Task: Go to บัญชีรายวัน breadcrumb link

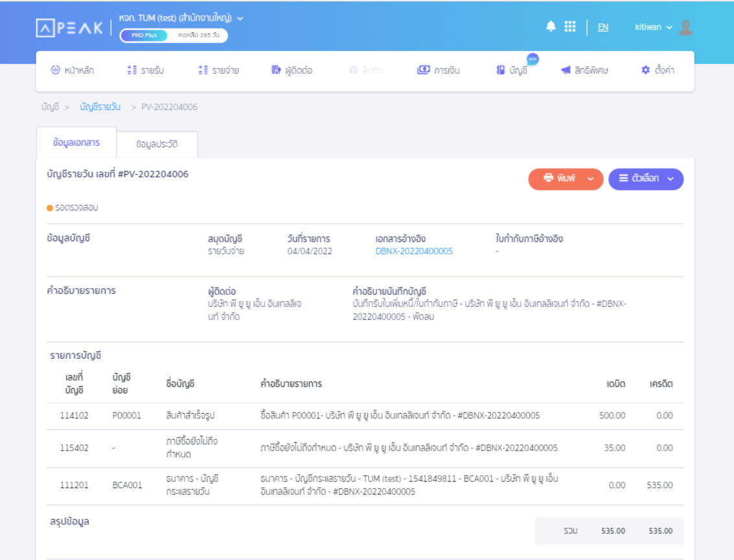Action: pos(100,107)
